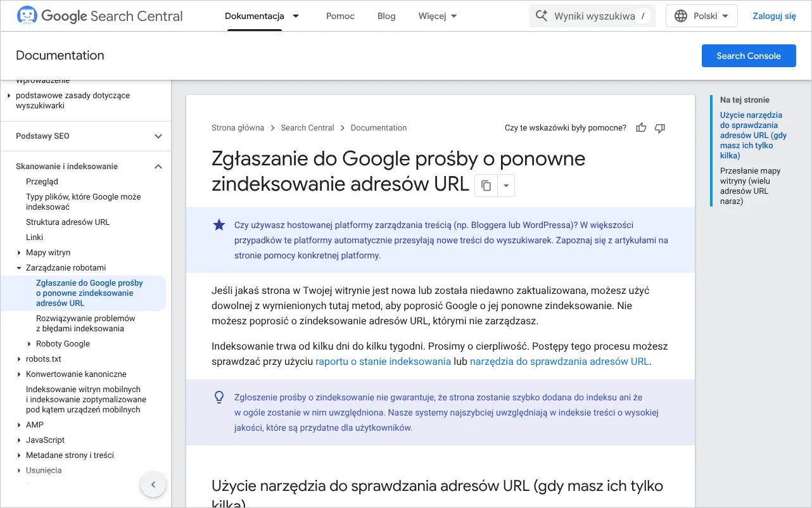Open the Polski language selector

[702, 16]
